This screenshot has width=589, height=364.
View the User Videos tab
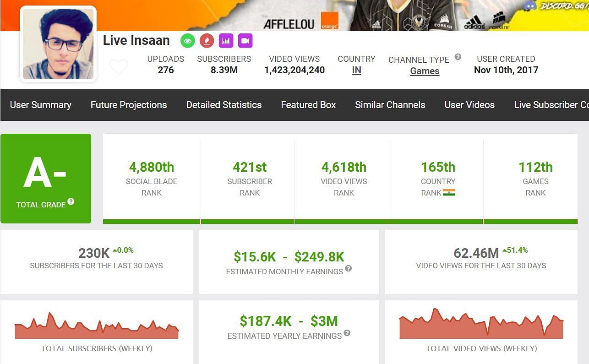(x=469, y=105)
